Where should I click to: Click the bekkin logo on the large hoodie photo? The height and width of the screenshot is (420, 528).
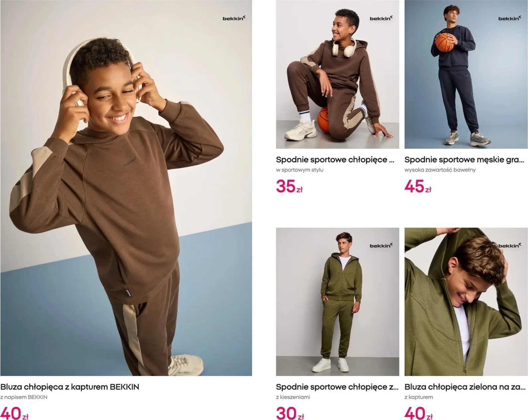234,18
